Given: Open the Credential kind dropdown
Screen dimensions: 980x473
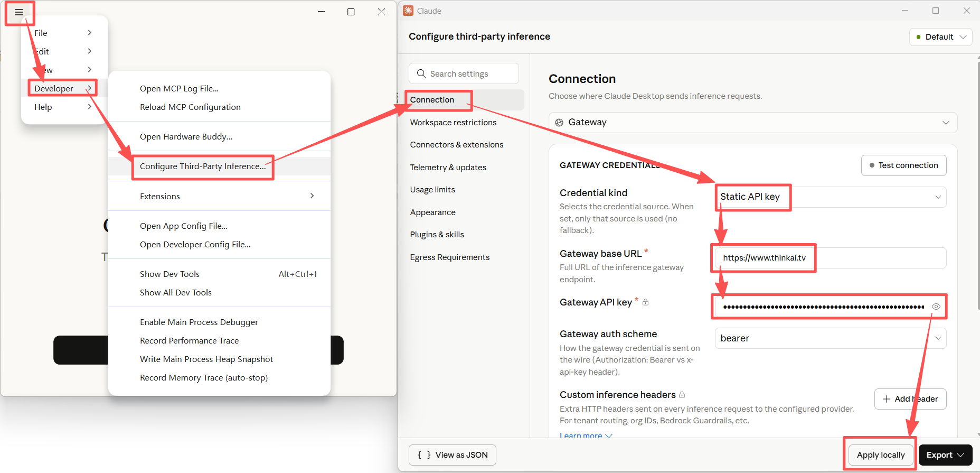Looking at the screenshot, I should pyautogui.click(x=831, y=197).
